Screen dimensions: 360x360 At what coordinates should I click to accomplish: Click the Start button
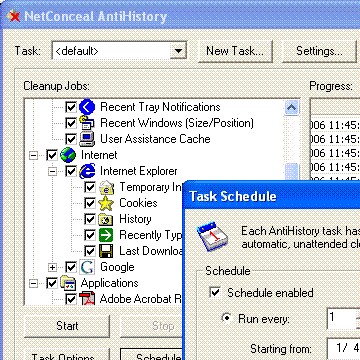(x=67, y=326)
